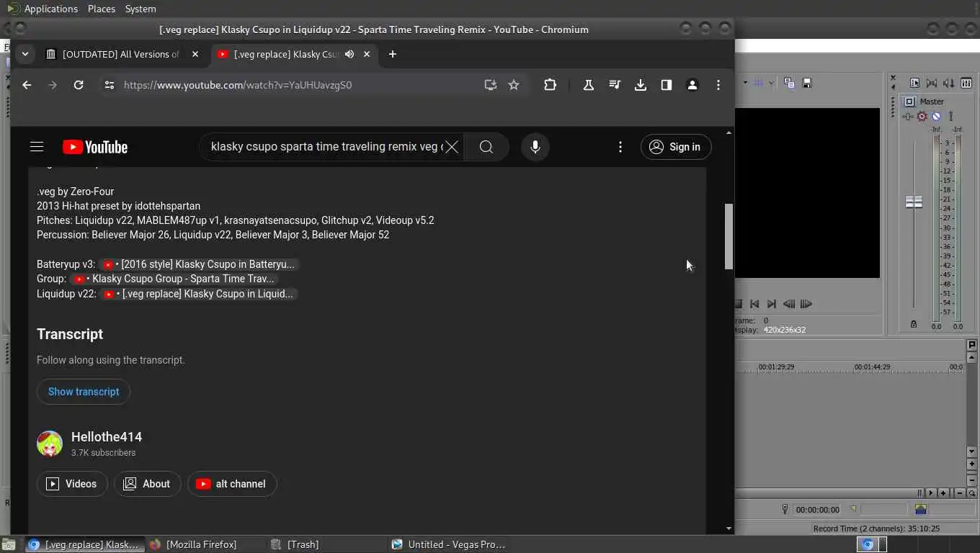Zoom in Vegas timeline horizontally
The width and height of the screenshot is (980, 553).
(943, 493)
